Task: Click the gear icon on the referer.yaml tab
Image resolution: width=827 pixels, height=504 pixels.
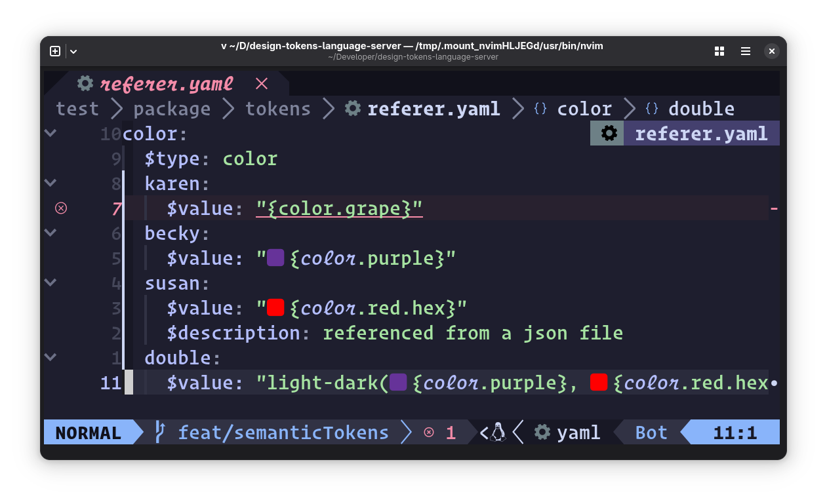Action: [x=85, y=84]
